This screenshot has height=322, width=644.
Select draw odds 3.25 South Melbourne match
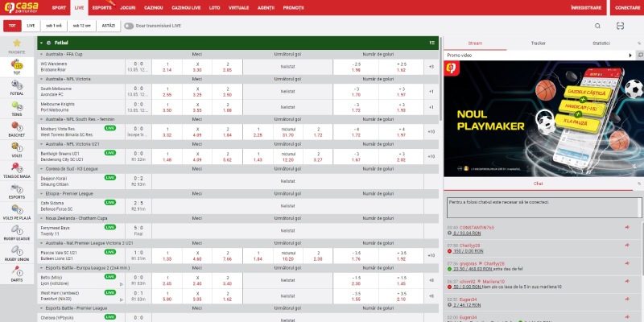(x=197, y=92)
